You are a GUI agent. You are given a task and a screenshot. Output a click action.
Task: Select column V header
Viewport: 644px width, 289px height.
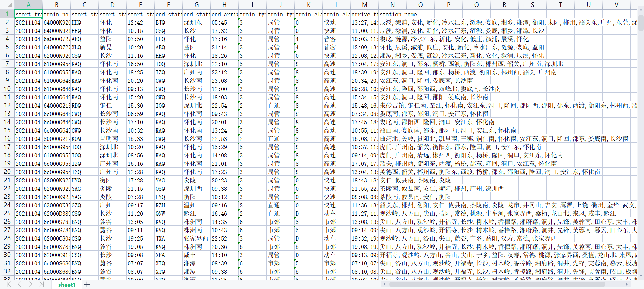coord(616,5)
